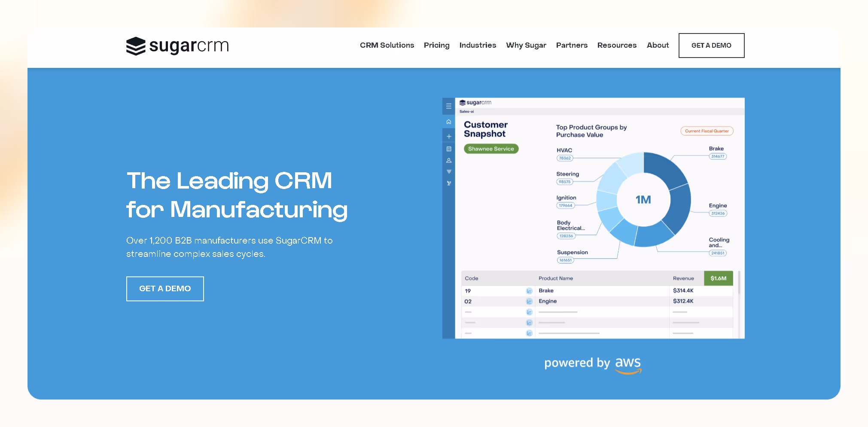
Task: Click the $312.4K revenue cell
Action: [x=683, y=301]
